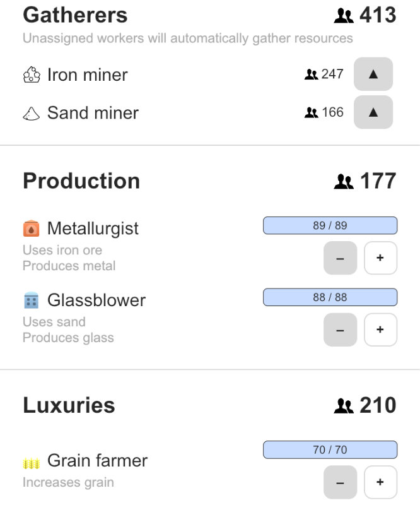Increase Glassblower workers with plus button
The width and height of the screenshot is (420, 505).
tap(380, 330)
